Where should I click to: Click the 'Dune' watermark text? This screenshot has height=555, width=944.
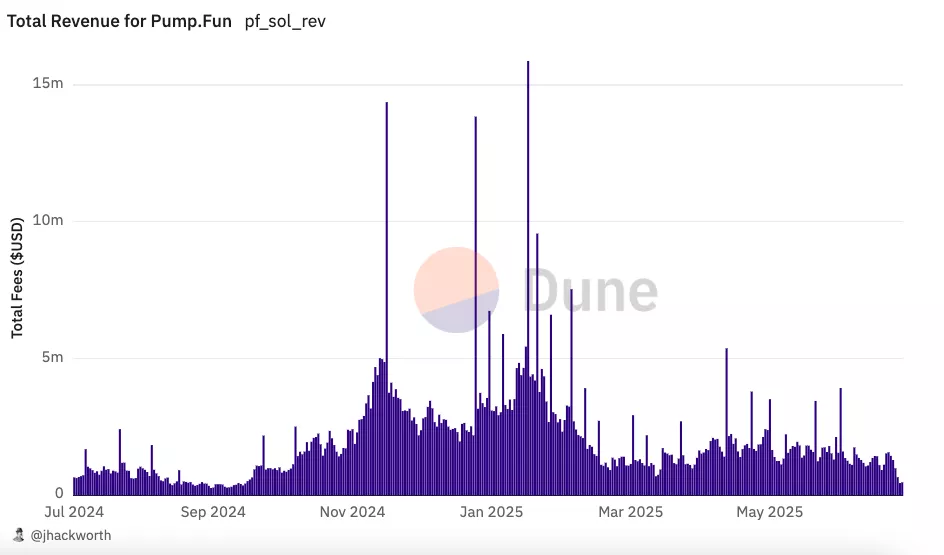point(590,291)
